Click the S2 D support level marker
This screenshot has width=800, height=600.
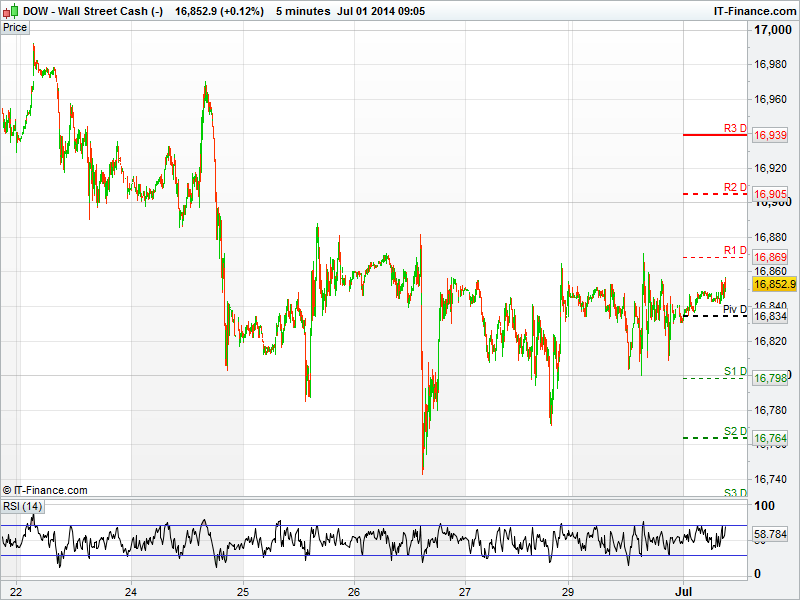[735, 431]
